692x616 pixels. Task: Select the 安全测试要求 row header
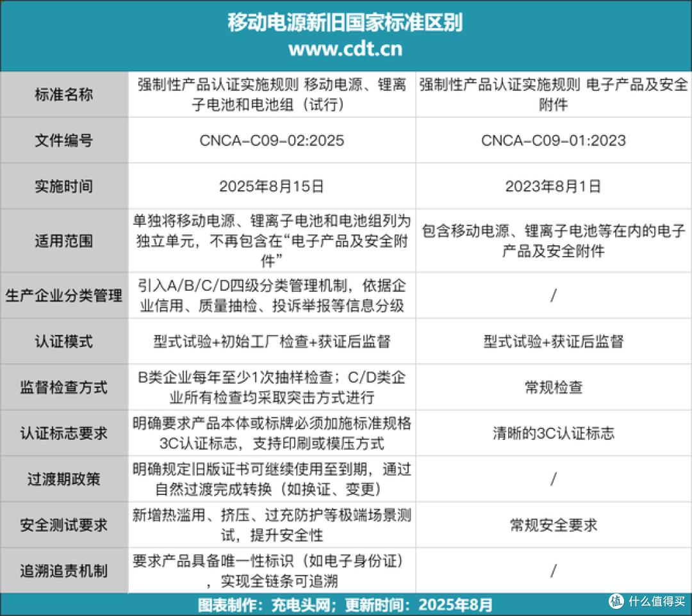[64, 524]
